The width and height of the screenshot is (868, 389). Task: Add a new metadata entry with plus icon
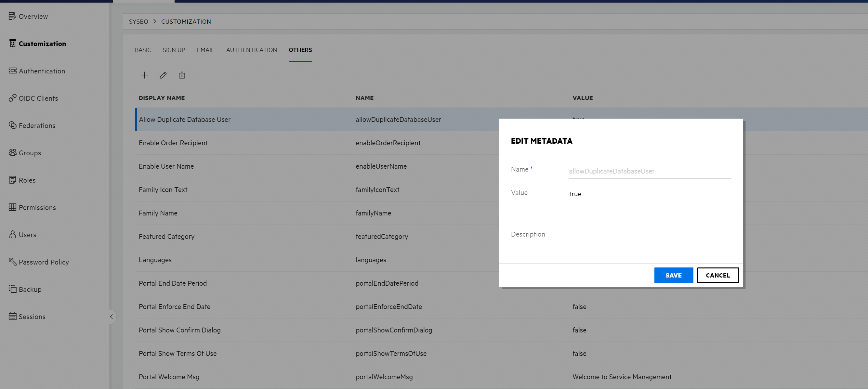click(x=145, y=75)
